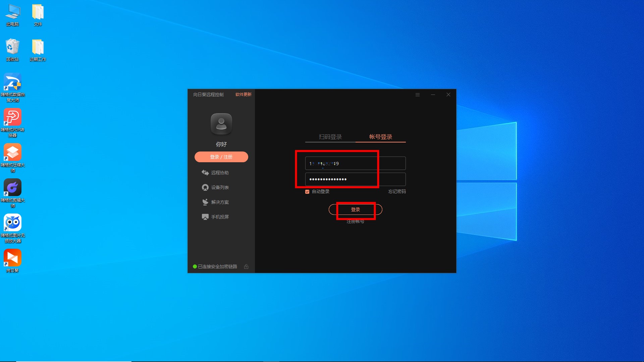Open 手机投屏 in the sidebar
644x362 pixels.
pyautogui.click(x=215, y=217)
